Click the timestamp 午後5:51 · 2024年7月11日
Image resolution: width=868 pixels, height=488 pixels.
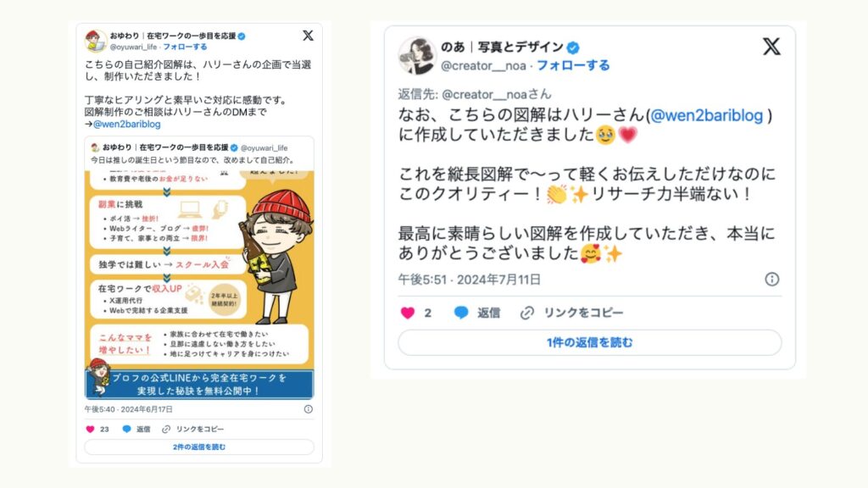pyautogui.click(x=470, y=280)
